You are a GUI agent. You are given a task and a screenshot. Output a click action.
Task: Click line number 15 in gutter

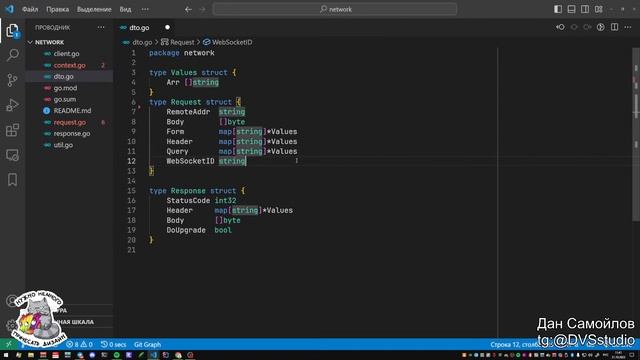click(x=131, y=191)
